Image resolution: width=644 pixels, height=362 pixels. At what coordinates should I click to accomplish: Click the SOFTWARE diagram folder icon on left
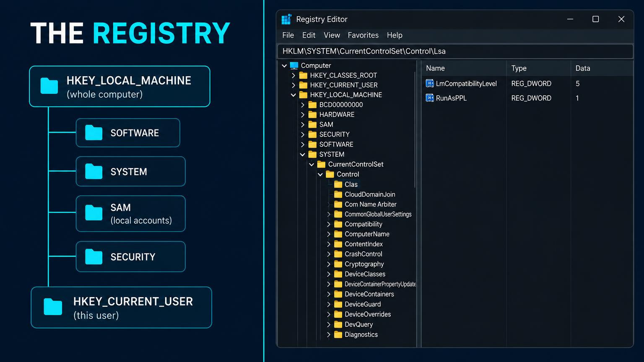tap(93, 133)
